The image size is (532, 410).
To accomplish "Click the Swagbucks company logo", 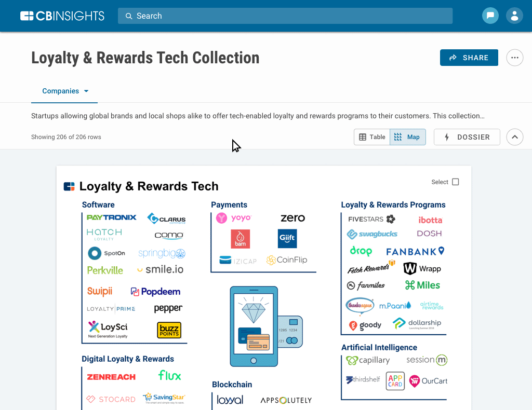I will 372,234.
